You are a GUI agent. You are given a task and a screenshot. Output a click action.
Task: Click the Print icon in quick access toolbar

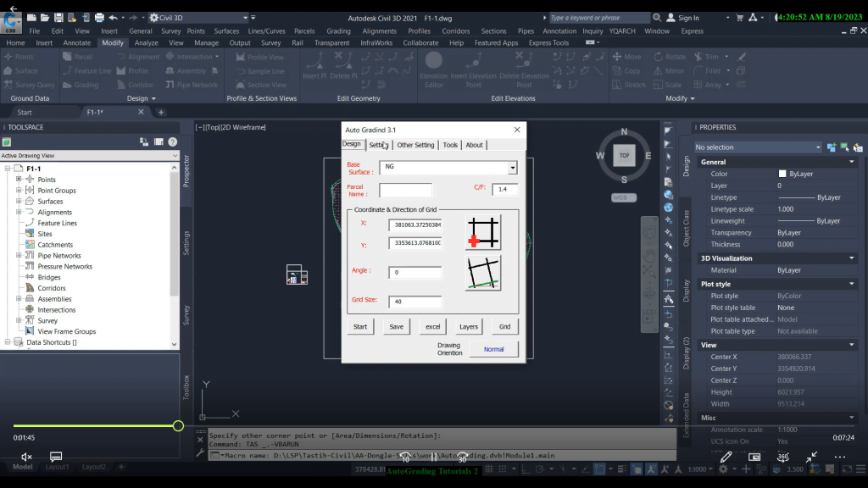pos(99,18)
